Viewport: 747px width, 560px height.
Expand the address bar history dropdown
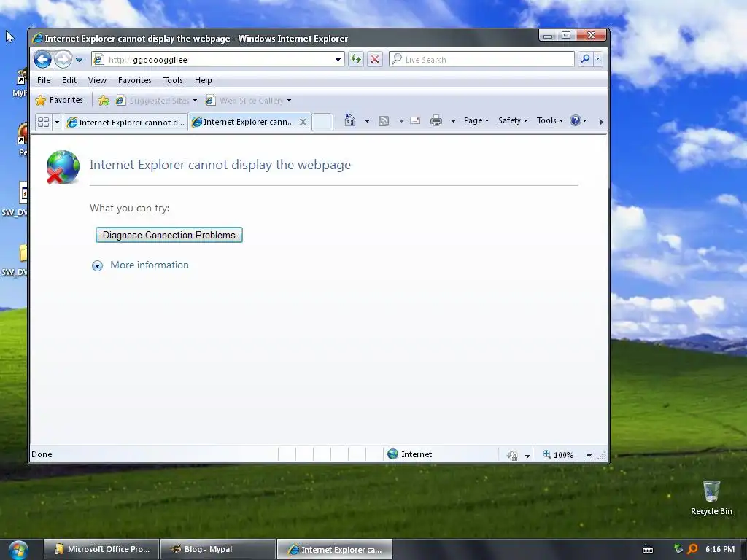tap(338, 60)
